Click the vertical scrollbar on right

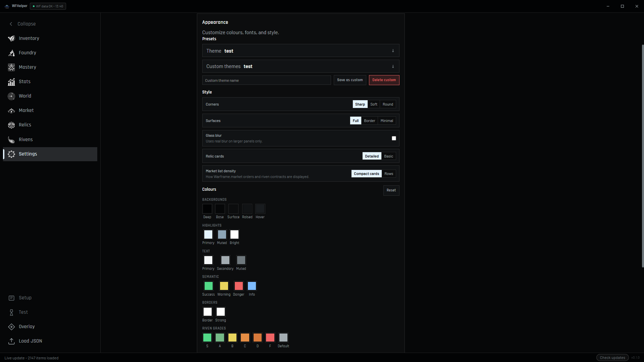643,156
